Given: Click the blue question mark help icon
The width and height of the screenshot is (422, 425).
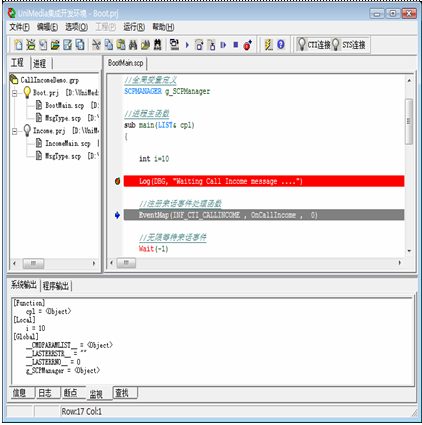Looking at the screenshot, I should 281,45.
